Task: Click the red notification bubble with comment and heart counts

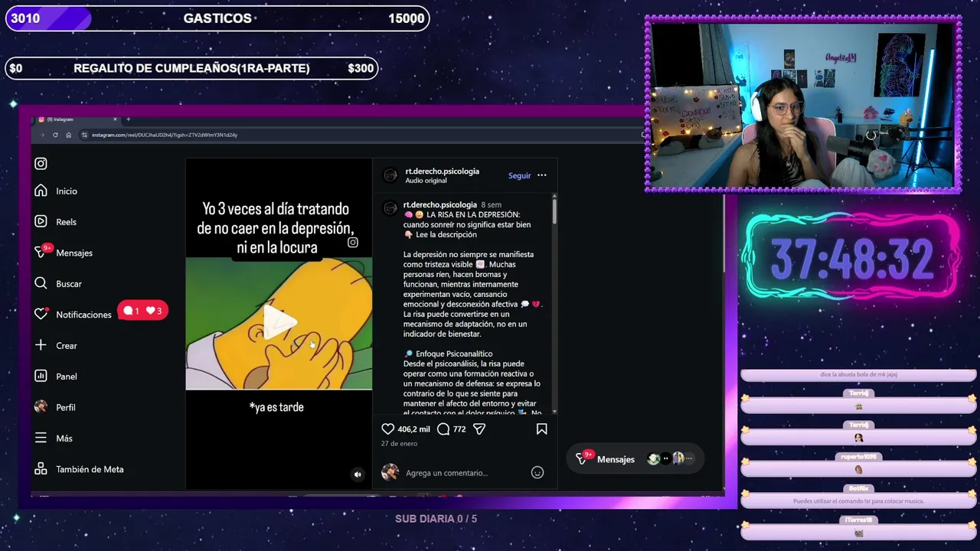Action: (142, 311)
